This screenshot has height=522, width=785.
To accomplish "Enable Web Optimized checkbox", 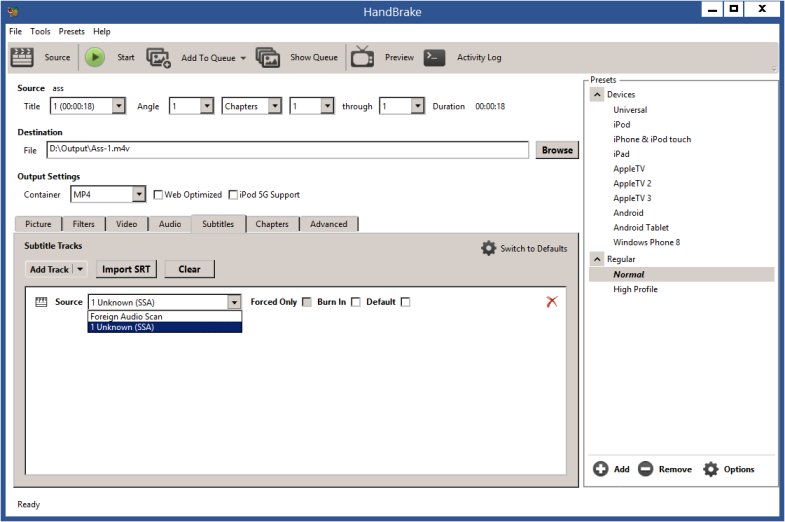I will (158, 195).
